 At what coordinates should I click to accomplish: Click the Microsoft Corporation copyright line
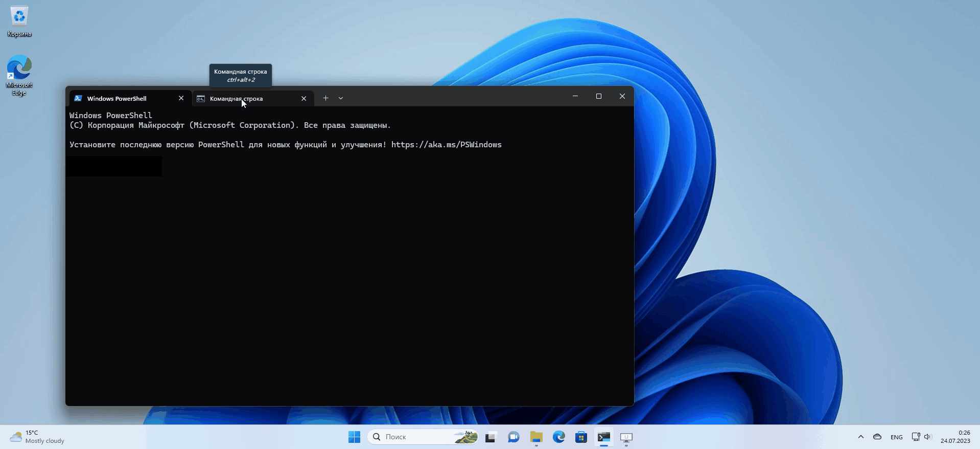[230, 125]
